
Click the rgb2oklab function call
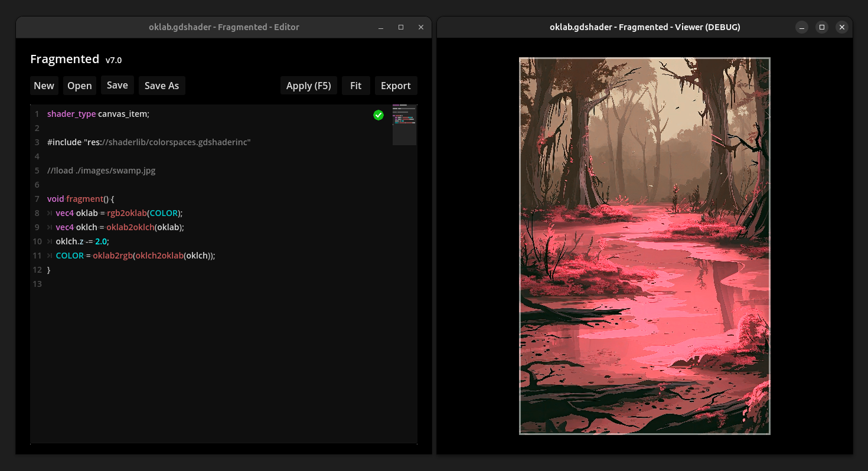click(126, 212)
